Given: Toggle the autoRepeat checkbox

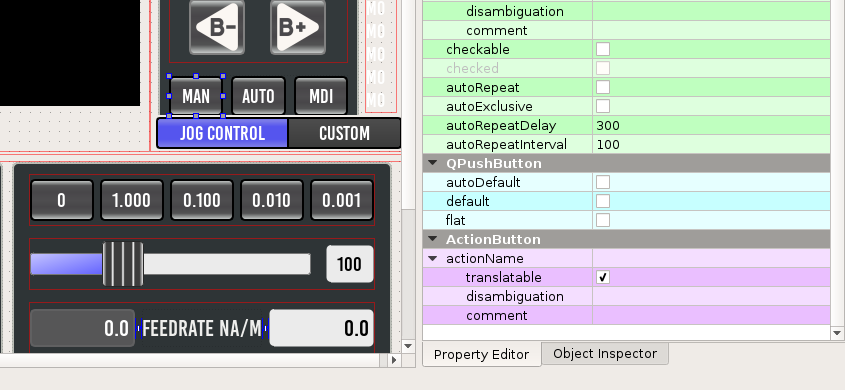Looking at the screenshot, I should click(602, 87).
